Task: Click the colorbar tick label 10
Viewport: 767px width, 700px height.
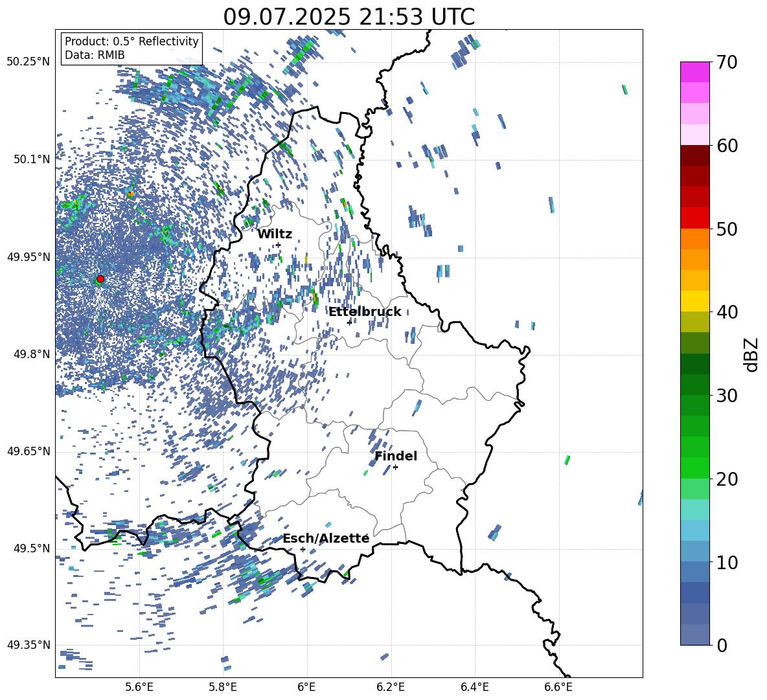Action: (x=727, y=563)
